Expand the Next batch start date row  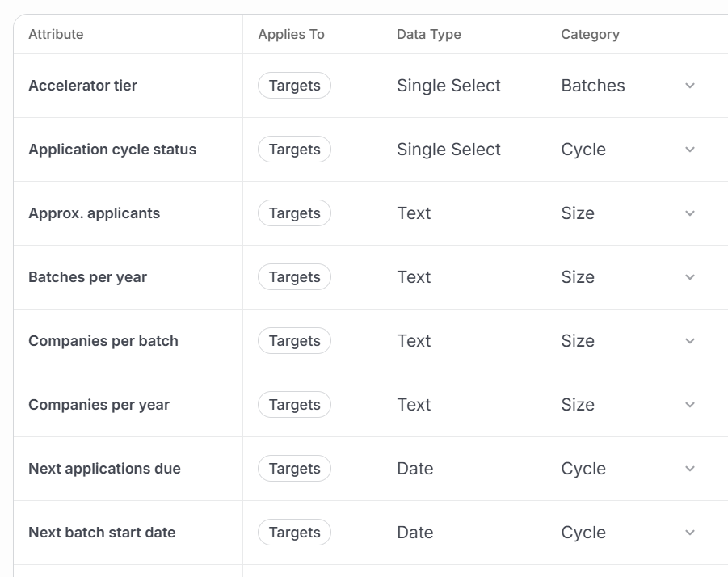pyautogui.click(x=690, y=532)
